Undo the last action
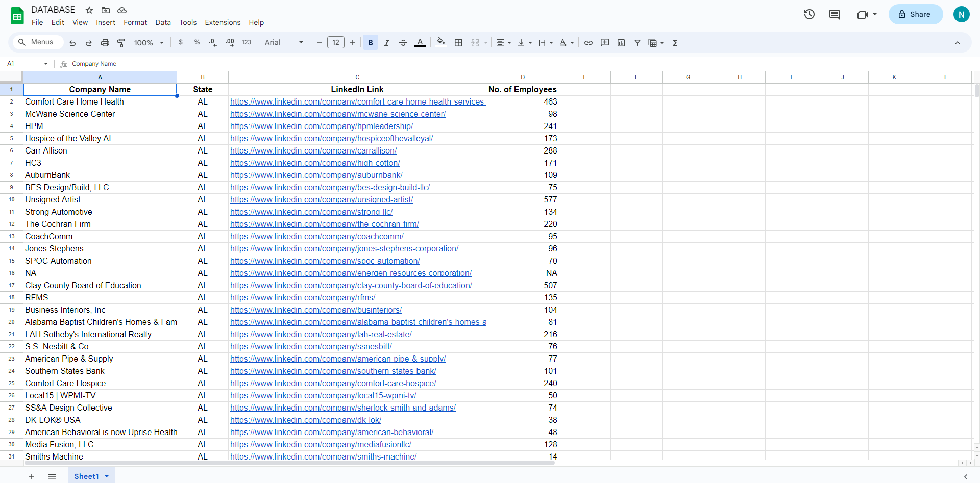The image size is (980, 483). (x=72, y=43)
